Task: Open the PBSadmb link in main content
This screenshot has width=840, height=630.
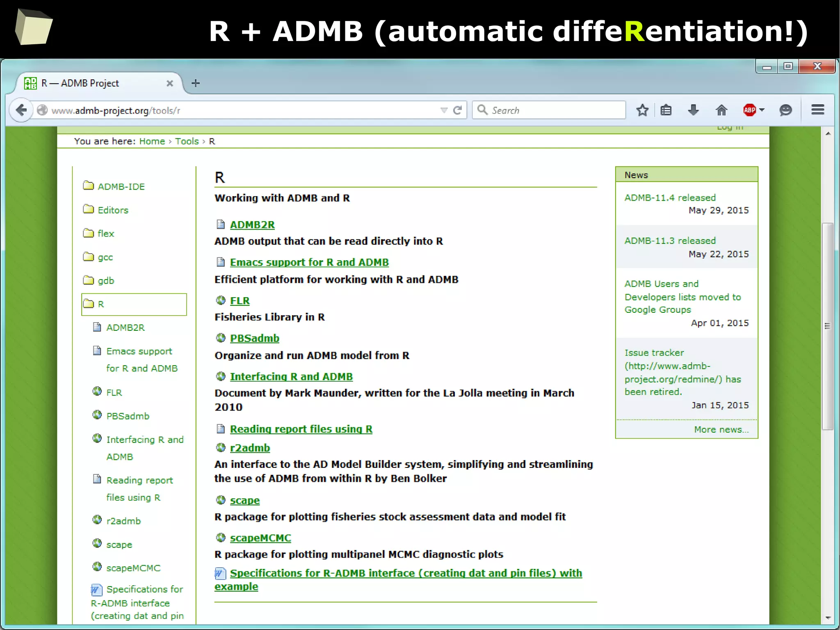Action: click(x=254, y=338)
